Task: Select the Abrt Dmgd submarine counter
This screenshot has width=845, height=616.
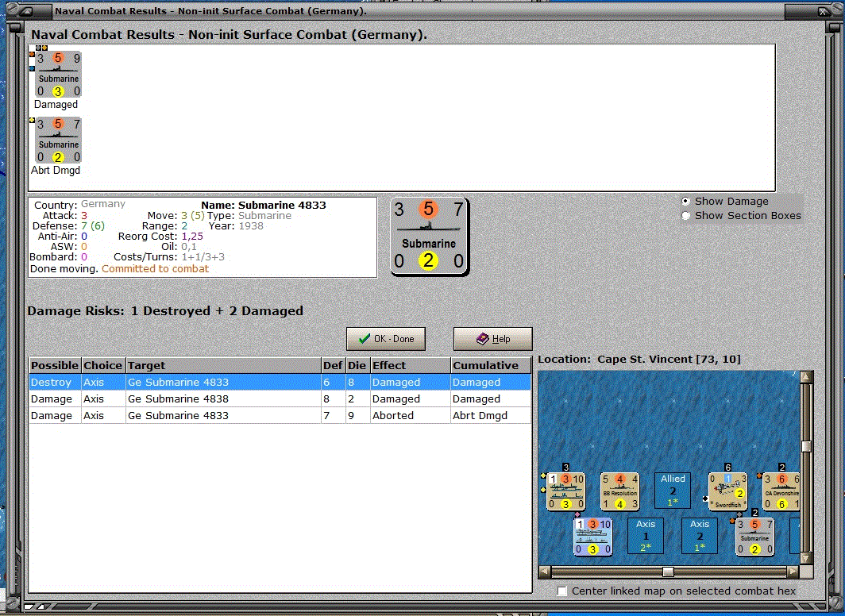Action: click(x=58, y=141)
